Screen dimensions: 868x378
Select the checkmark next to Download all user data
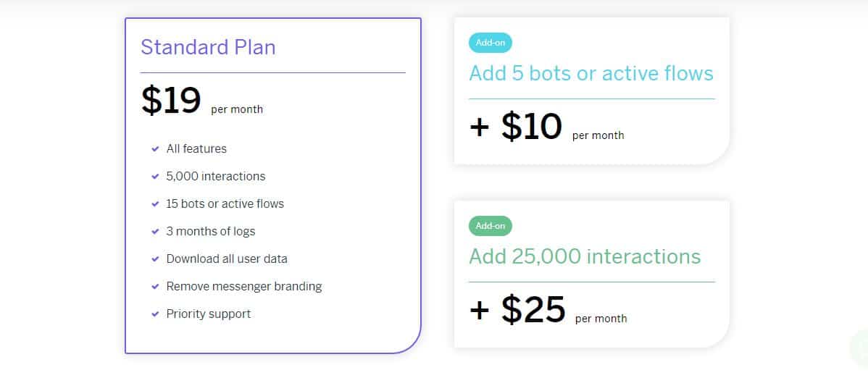click(155, 259)
